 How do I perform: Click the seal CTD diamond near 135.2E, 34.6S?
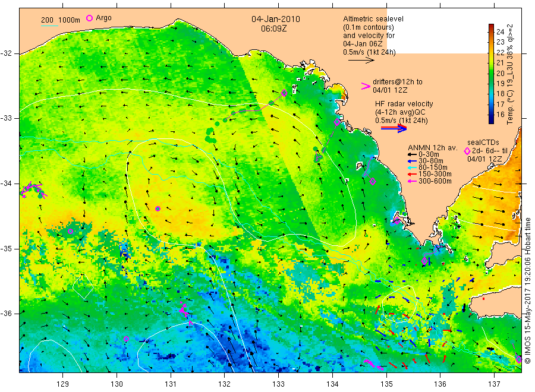tap(397, 221)
